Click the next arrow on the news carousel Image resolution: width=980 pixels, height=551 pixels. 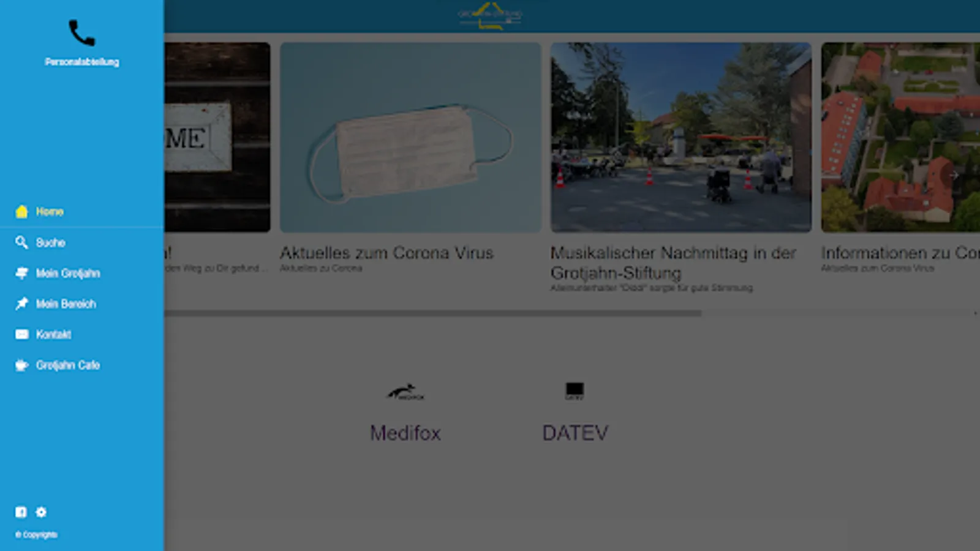click(x=954, y=175)
